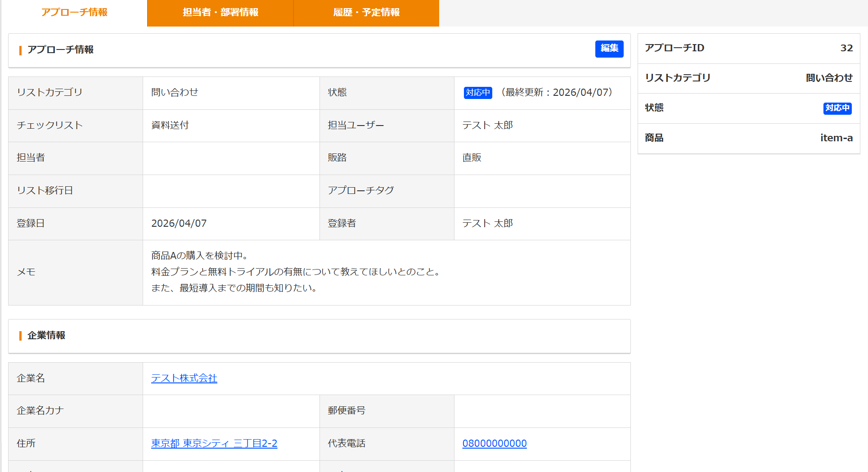Click the empty アプローチタグ value cell

(x=542, y=191)
